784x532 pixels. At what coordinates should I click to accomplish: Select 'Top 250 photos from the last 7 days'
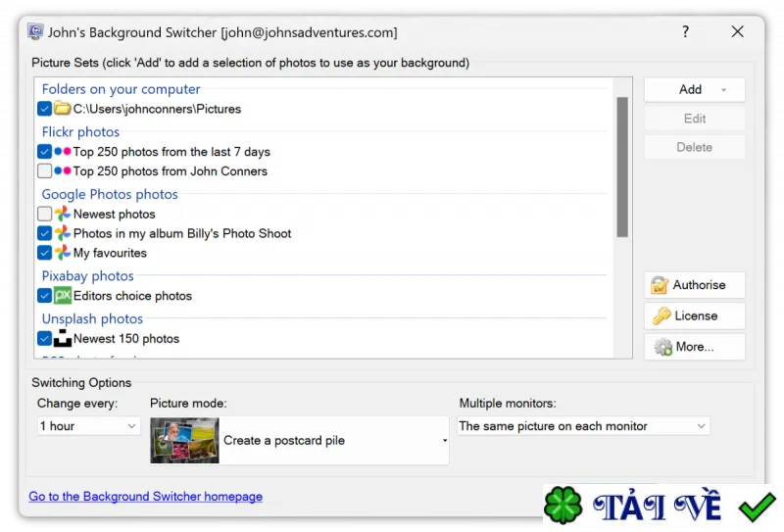point(171,152)
